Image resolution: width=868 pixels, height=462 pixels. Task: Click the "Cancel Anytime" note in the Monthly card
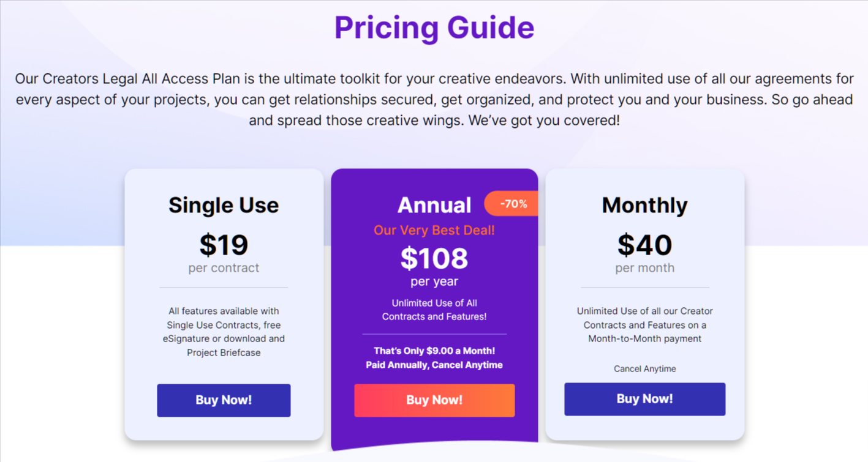coord(644,368)
